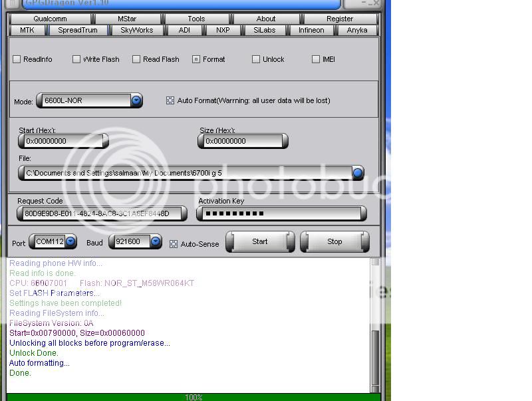The height and width of the screenshot is (401, 532).
Task: Click log line 'Set FLASH Parameters...'
Action: point(55,293)
